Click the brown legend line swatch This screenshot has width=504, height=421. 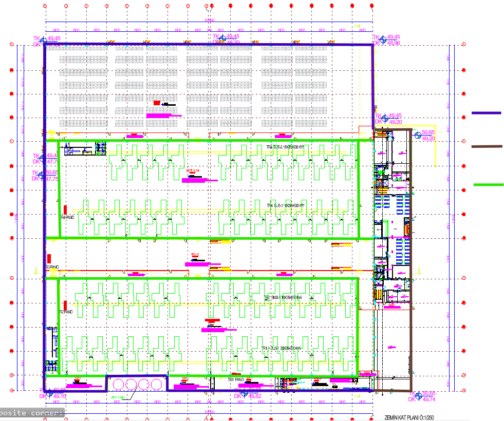pyautogui.click(x=486, y=147)
